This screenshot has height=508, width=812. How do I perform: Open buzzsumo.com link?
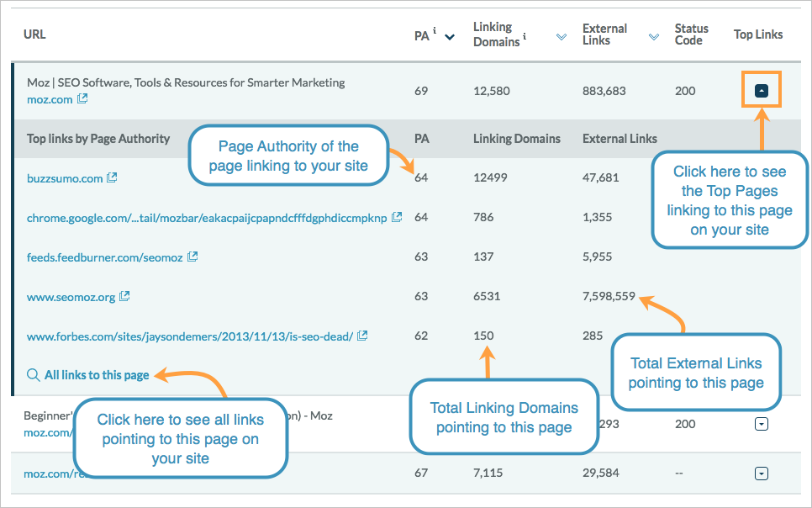65,178
